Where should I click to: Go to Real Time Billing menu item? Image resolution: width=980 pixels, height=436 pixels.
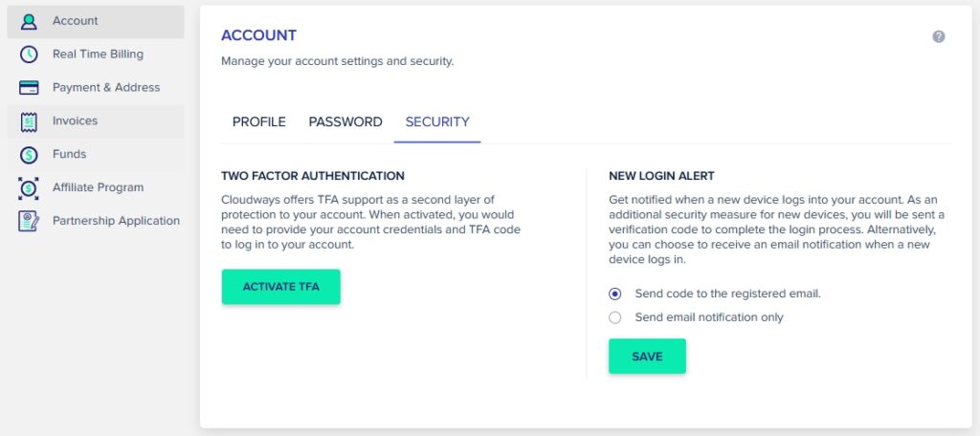(x=98, y=54)
